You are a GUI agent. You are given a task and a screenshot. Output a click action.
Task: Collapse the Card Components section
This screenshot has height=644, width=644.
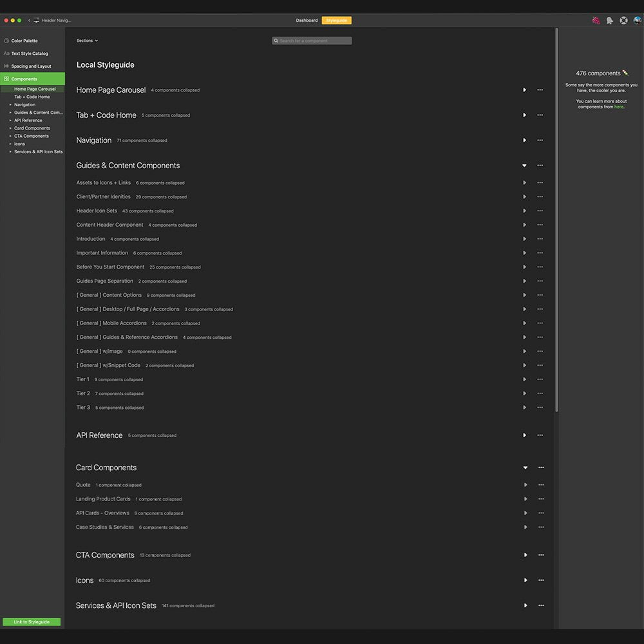526,468
